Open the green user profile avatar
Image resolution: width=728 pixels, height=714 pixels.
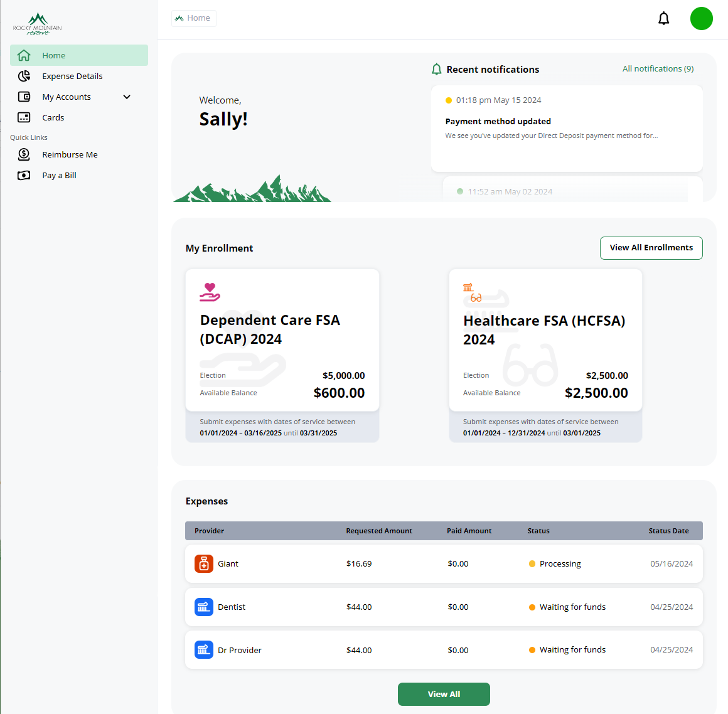tap(701, 19)
